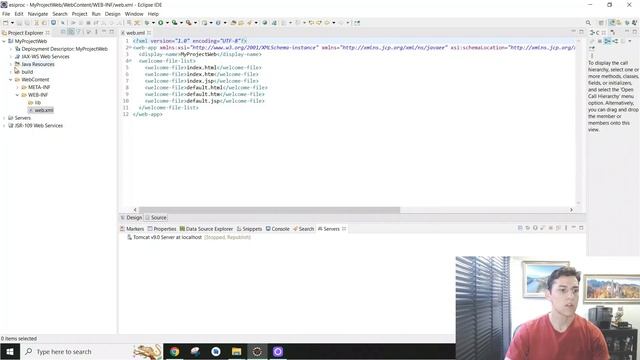Select the Java EE perspective icon
This screenshot has height=360, width=640.
tap(611, 23)
